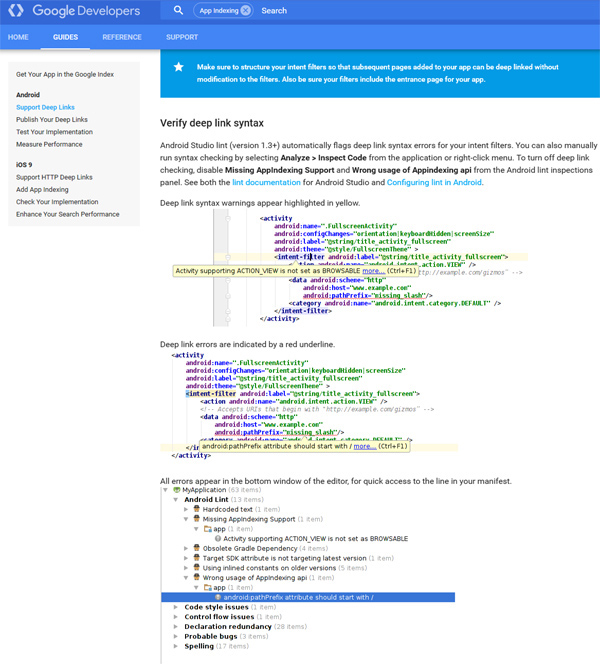Expand the Code style issues node

[177, 607]
